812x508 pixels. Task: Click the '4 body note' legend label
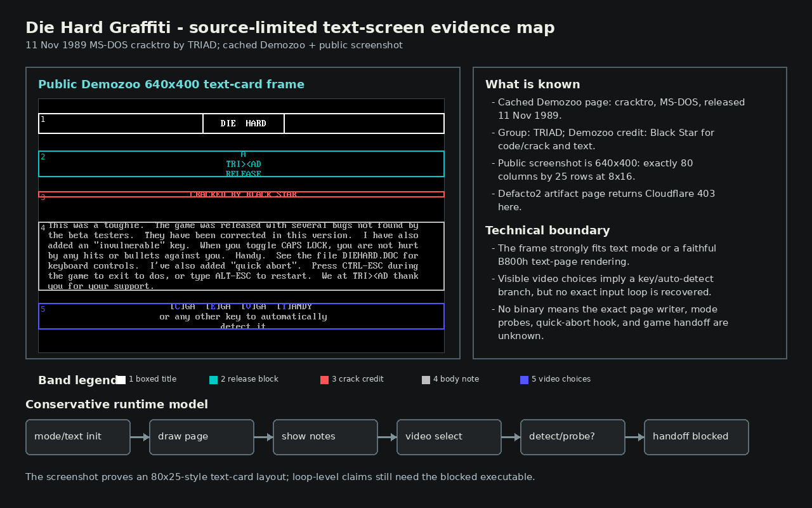tap(456, 379)
